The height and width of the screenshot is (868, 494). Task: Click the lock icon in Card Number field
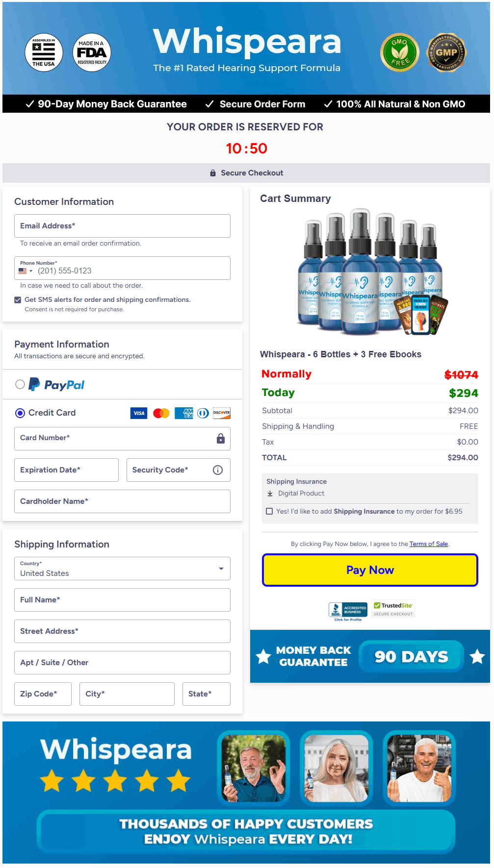tap(221, 439)
